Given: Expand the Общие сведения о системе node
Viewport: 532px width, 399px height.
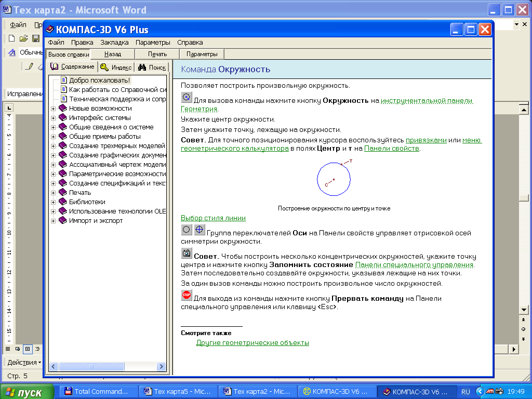Looking at the screenshot, I should coord(54,128).
